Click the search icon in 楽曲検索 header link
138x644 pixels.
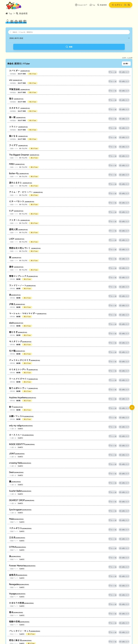point(98,5)
